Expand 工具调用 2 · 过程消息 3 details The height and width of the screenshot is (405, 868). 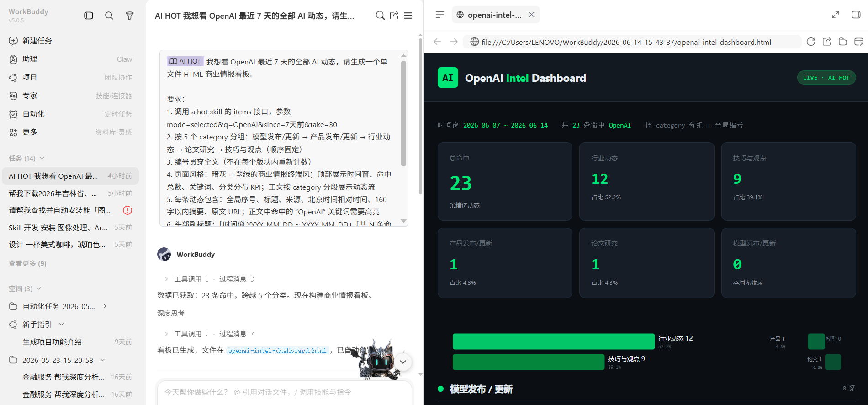(x=209, y=279)
